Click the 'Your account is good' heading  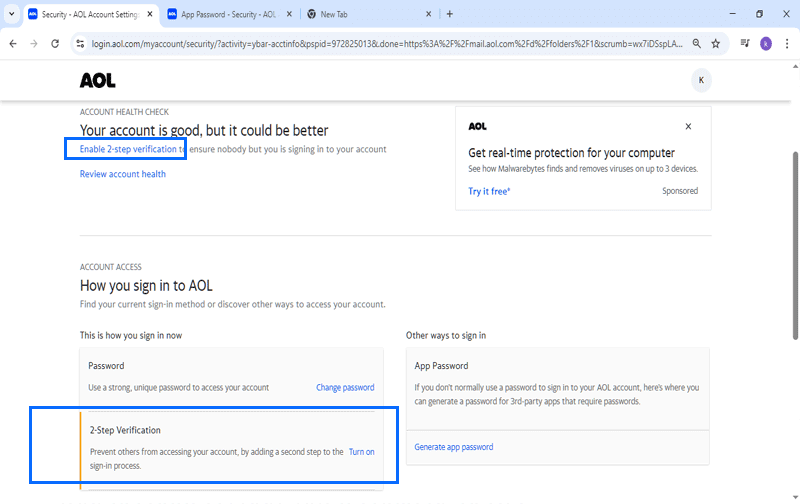coord(204,131)
